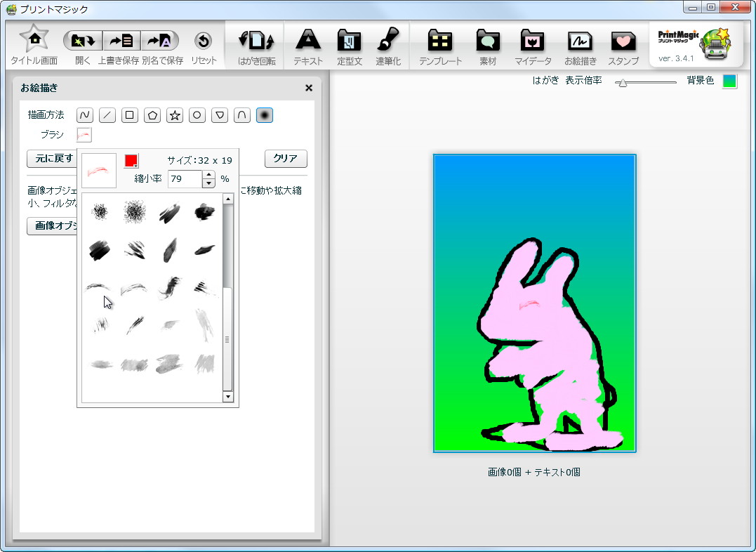
Task: Decrease the 縮小率 value with down arrow
Action: tap(208, 183)
